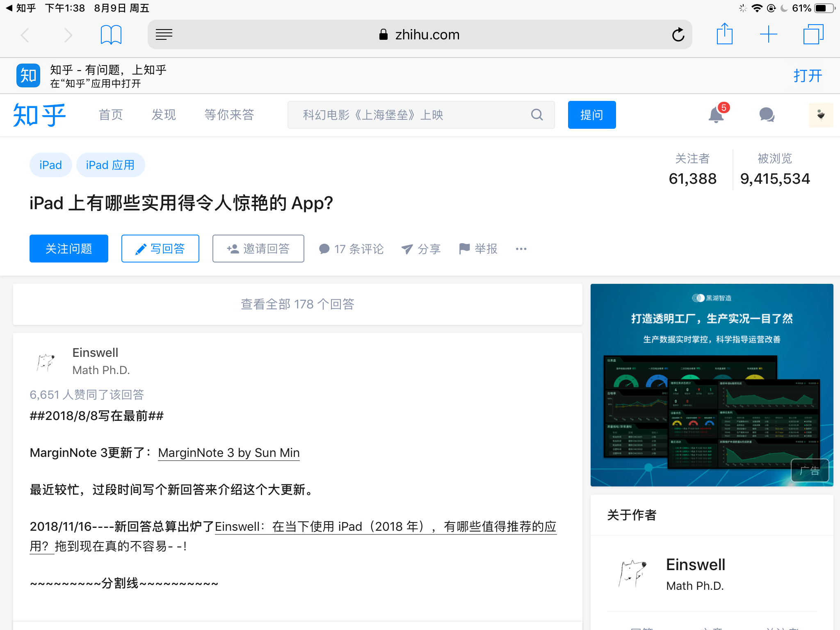Open the Safari share sheet icon

coord(725,34)
